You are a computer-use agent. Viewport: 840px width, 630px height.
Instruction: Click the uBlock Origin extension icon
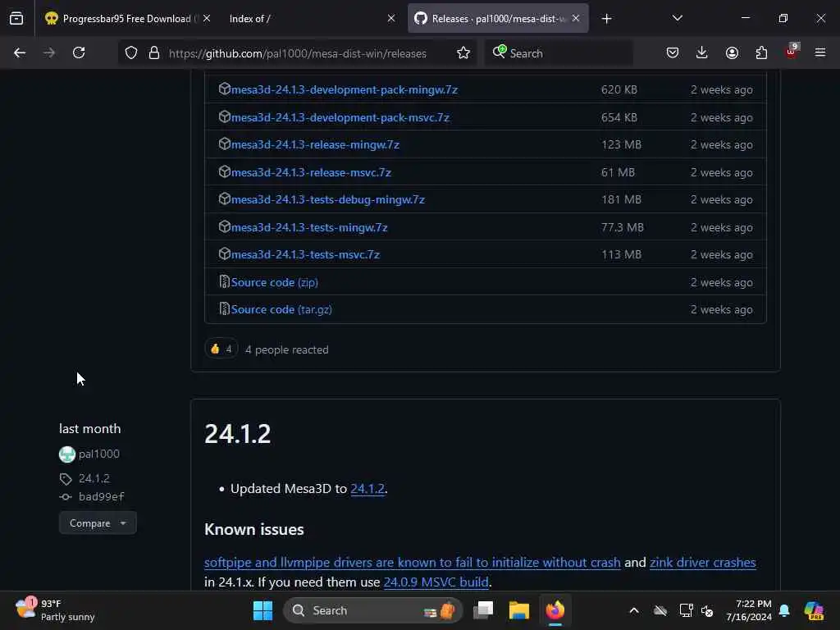[x=792, y=52]
